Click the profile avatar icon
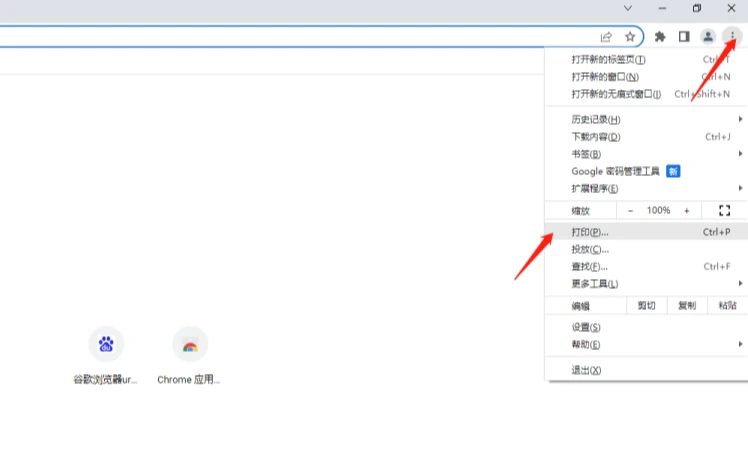 tap(708, 36)
